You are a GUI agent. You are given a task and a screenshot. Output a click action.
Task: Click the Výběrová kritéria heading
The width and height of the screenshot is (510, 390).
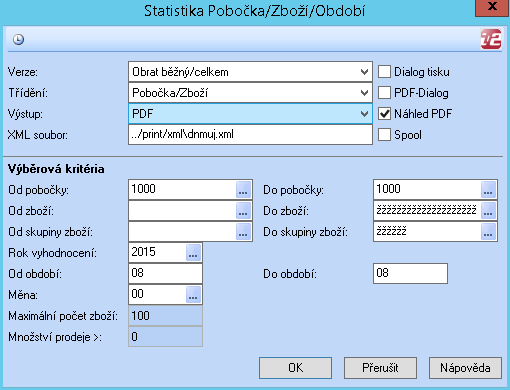56,169
